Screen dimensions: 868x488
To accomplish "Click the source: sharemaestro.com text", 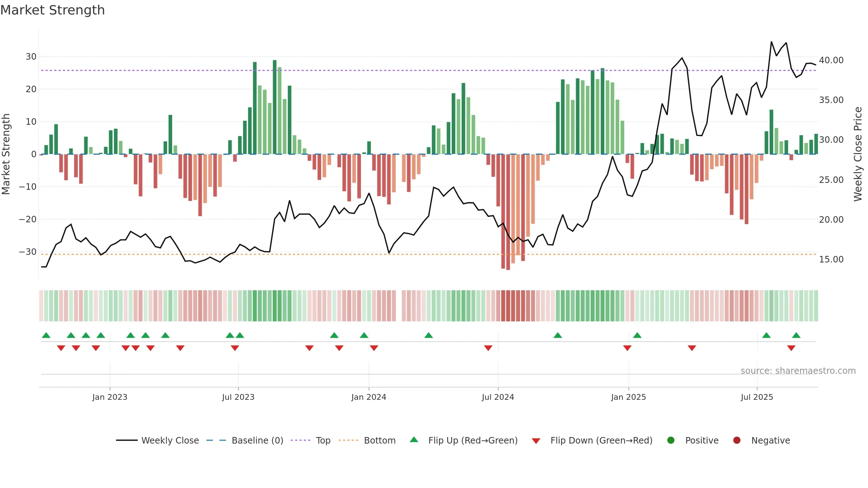I will point(798,371).
